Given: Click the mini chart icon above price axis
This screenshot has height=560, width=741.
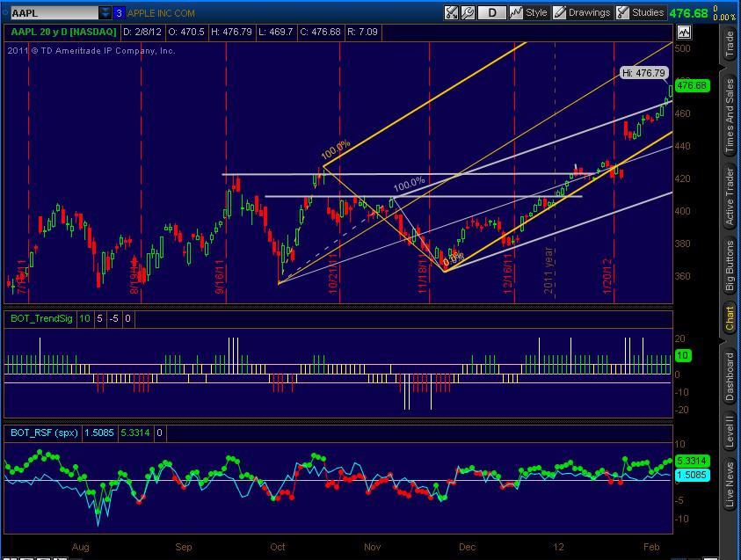Looking at the screenshot, I should 684,33.
